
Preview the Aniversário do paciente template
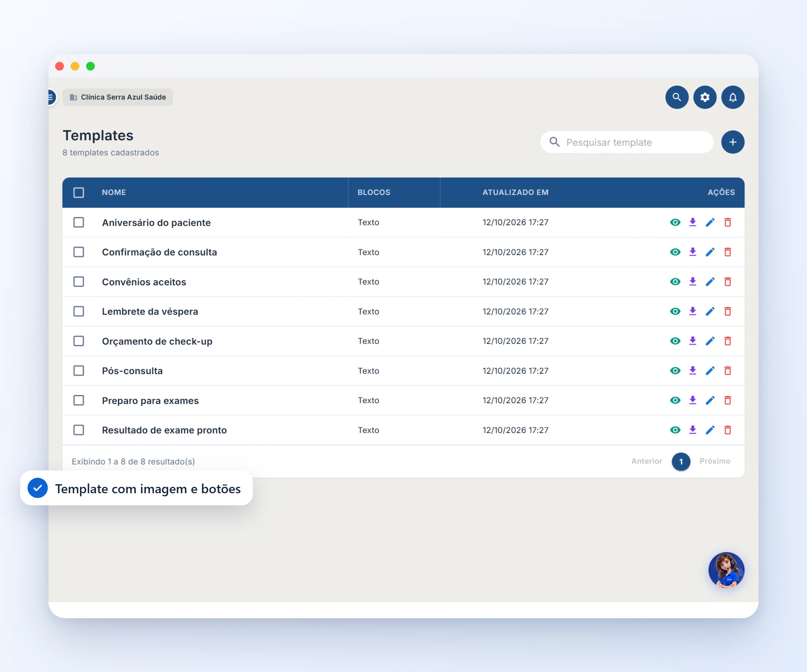point(675,222)
